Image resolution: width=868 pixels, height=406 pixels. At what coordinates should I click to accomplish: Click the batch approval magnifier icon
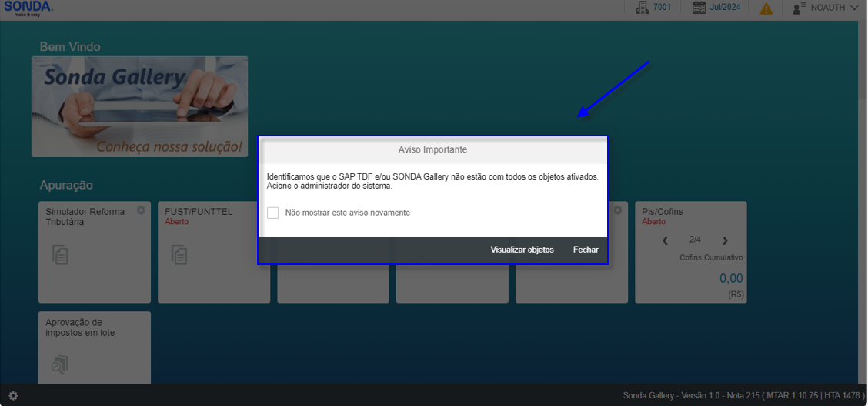point(59,364)
